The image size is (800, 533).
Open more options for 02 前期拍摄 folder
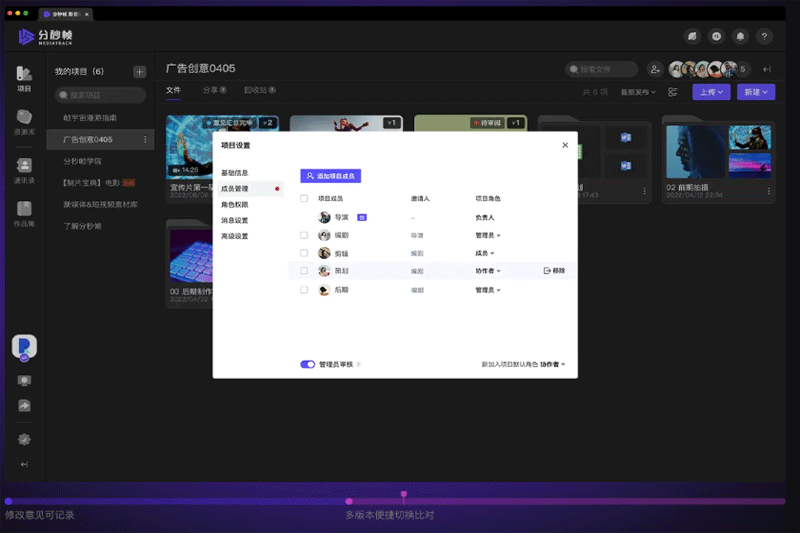click(768, 191)
